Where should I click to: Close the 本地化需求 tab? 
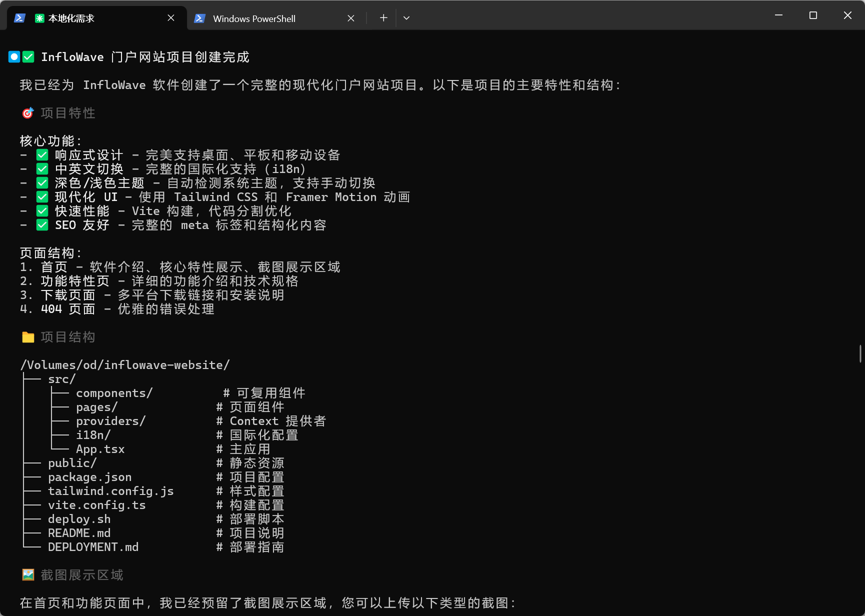point(171,18)
